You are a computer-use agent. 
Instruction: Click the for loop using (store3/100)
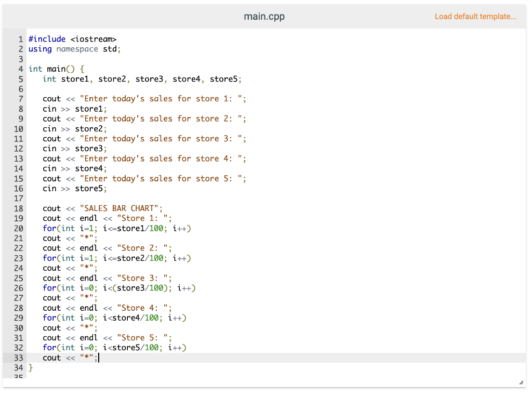[119, 288]
